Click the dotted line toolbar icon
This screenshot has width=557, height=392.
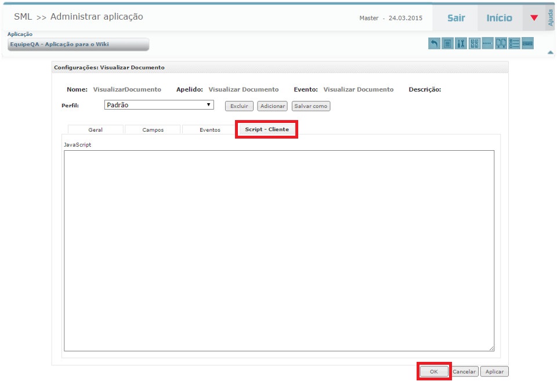[x=487, y=43]
